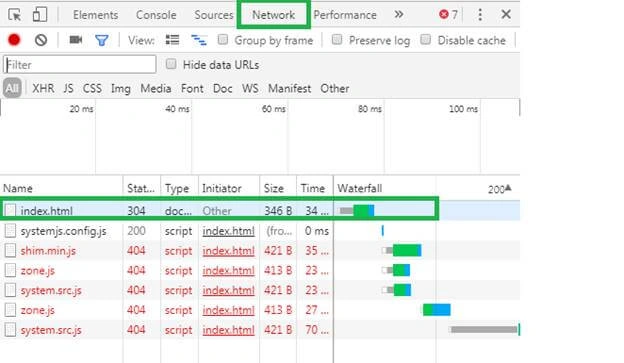Screen dimensions: 624x363
Task: Show overview waterfall view icon
Action: pyautogui.click(x=199, y=40)
